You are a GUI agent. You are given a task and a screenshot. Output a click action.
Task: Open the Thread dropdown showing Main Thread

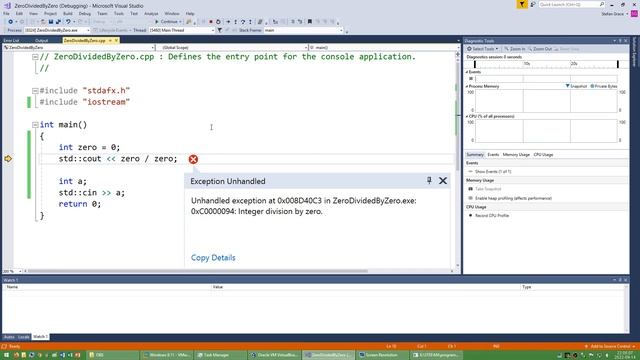pyautogui.click(x=181, y=30)
